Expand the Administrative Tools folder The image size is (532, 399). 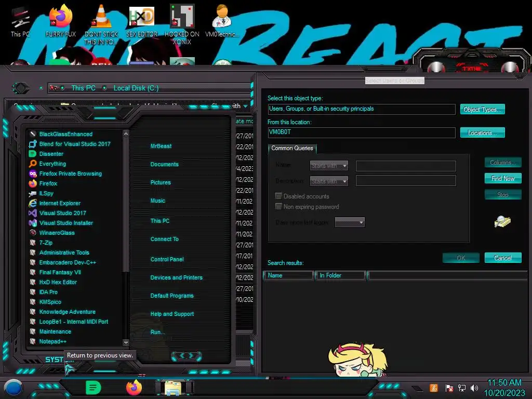pyautogui.click(x=64, y=252)
